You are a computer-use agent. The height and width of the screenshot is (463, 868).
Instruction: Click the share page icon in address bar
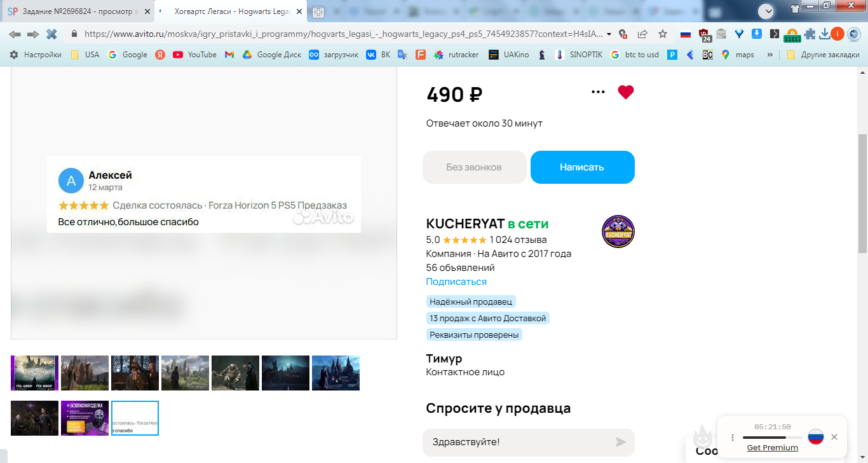[x=642, y=34]
